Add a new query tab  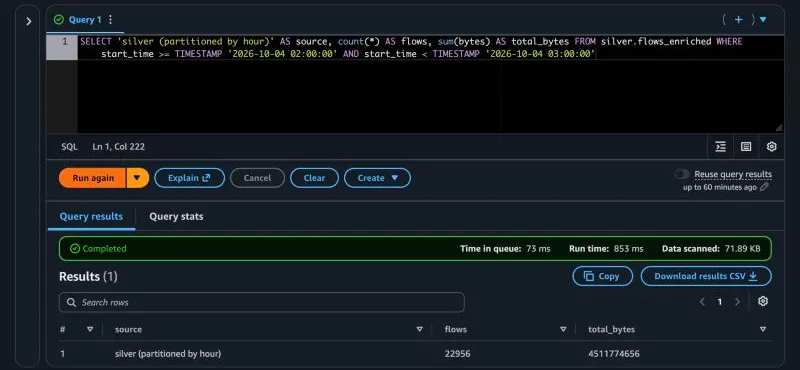[738, 20]
